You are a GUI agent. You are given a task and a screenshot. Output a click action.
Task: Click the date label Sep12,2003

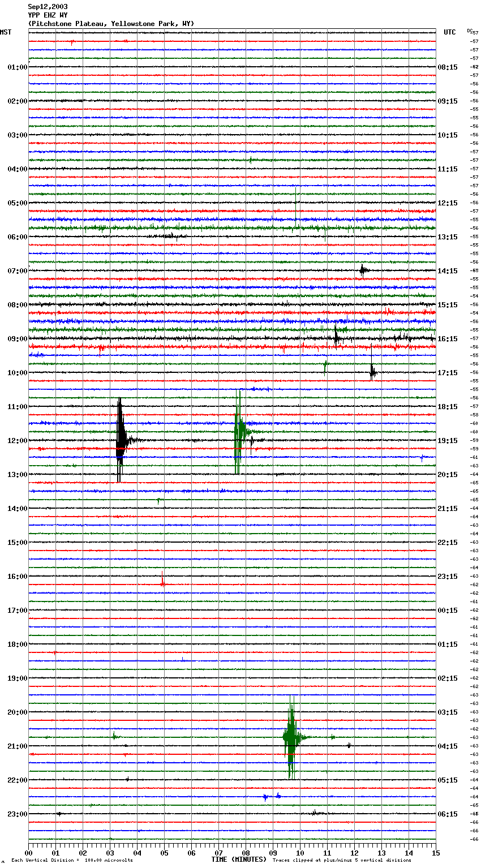(x=48, y=7)
